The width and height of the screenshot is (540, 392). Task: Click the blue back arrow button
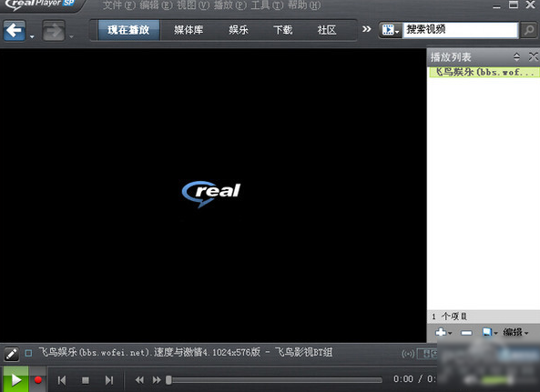pyautogui.click(x=15, y=30)
